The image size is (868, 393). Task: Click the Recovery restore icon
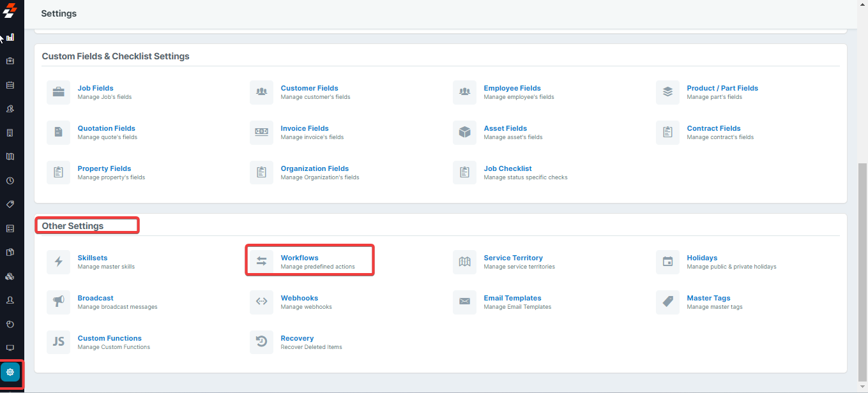[x=261, y=342]
